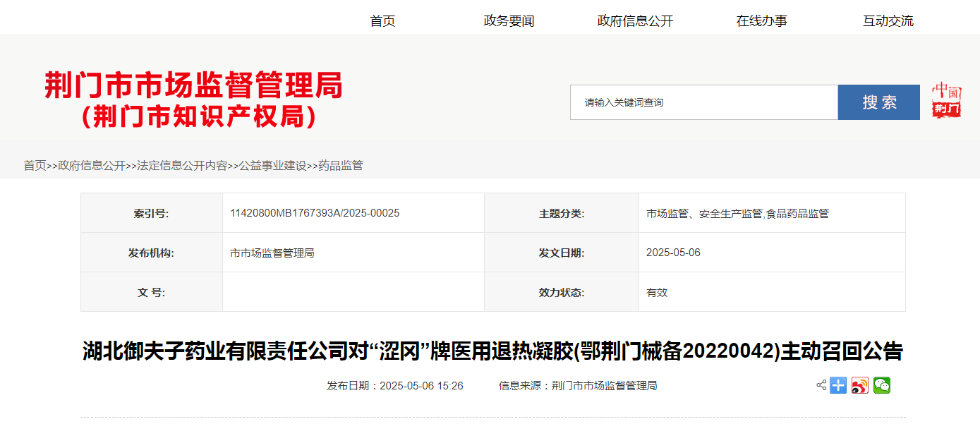This screenshot has width=980, height=424.
Task: Click the 发文日期 label cell
Action: [x=562, y=253]
